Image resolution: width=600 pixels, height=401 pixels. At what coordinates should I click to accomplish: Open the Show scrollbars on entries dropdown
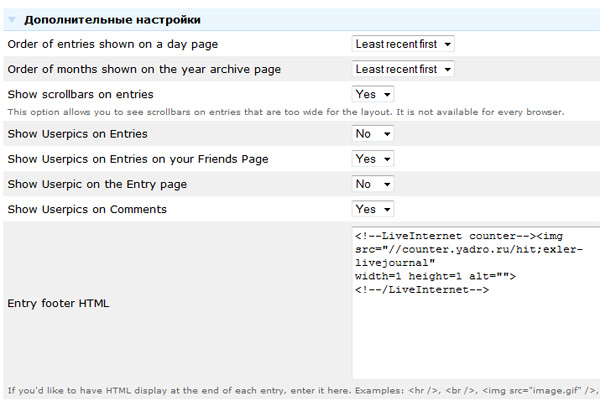(373, 94)
